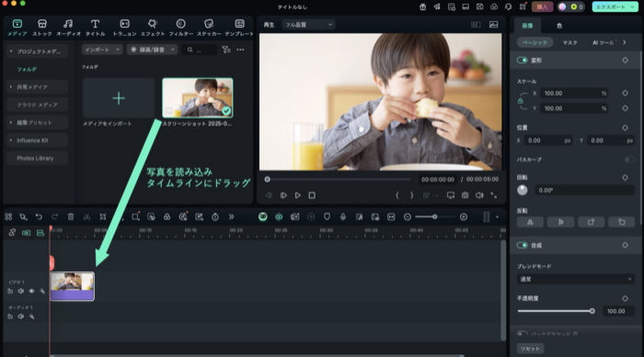Screen dimensions: 644x357
Task: Click the fullscreen expand icon in preview
Action: (494, 196)
